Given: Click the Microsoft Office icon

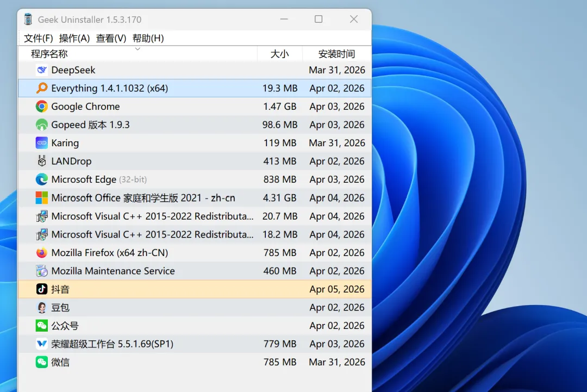Looking at the screenshot, I should click(41, 198).
